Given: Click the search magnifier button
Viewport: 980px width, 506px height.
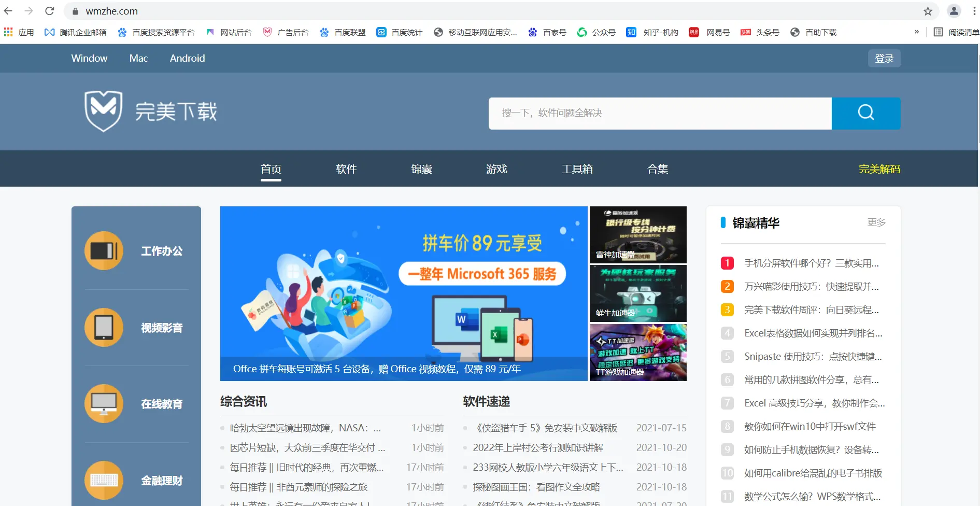Looking at the screenshot, I should (x=865, y=113).
